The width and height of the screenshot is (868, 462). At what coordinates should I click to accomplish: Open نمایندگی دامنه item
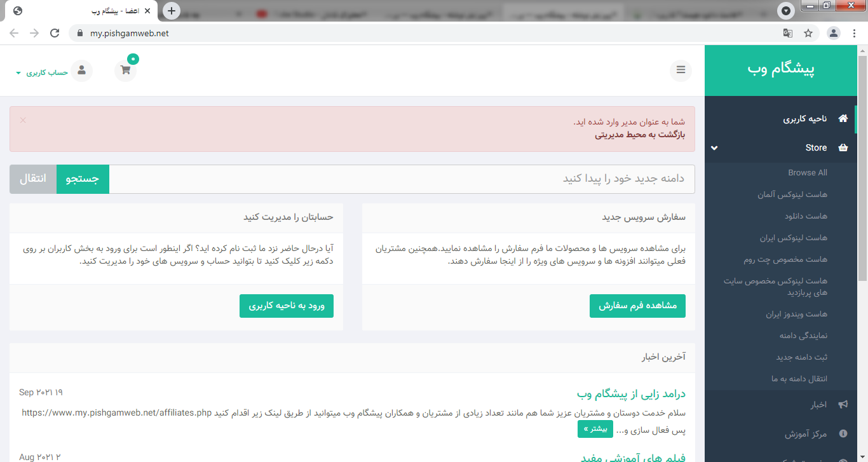[803, 335]
